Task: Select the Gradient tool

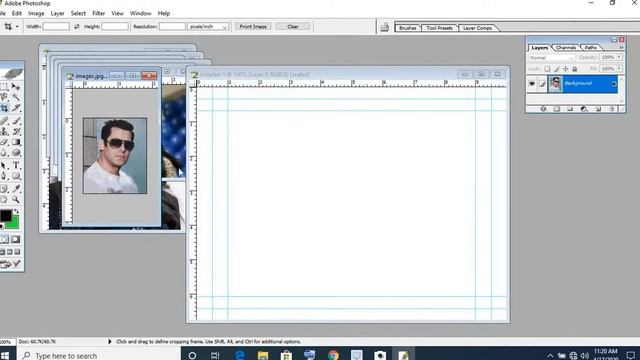Action: [x=16, y=142]
